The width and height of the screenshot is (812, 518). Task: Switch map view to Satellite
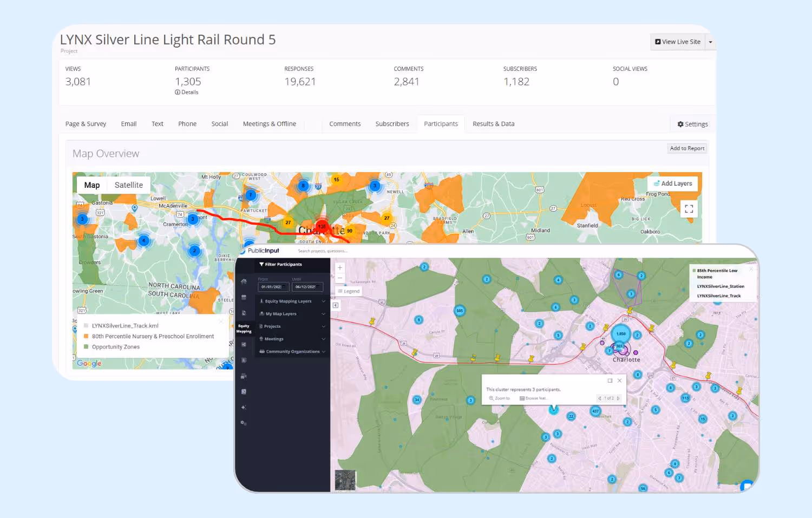tap(129, 185)
